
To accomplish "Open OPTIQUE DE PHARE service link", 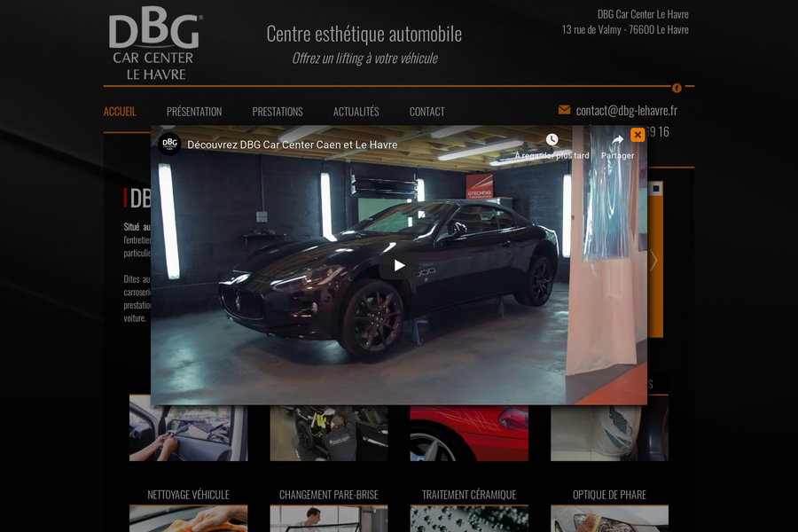I will point(609,495).
